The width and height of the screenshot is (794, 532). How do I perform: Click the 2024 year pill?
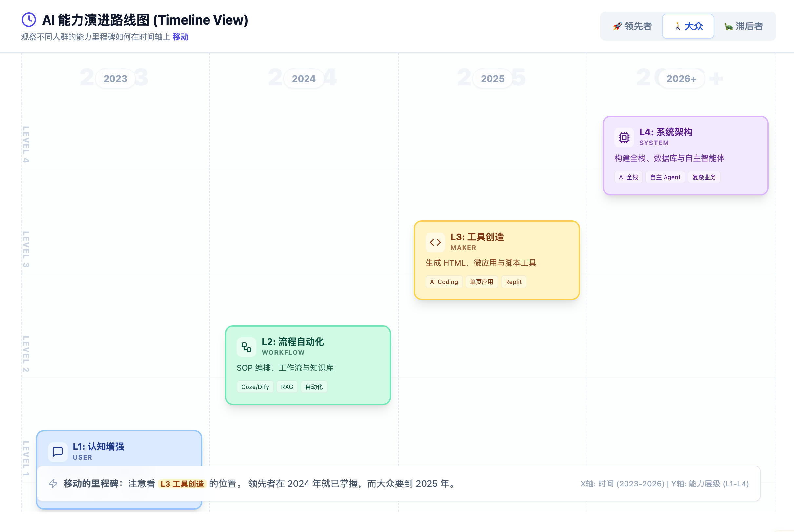tap(304, 79)
